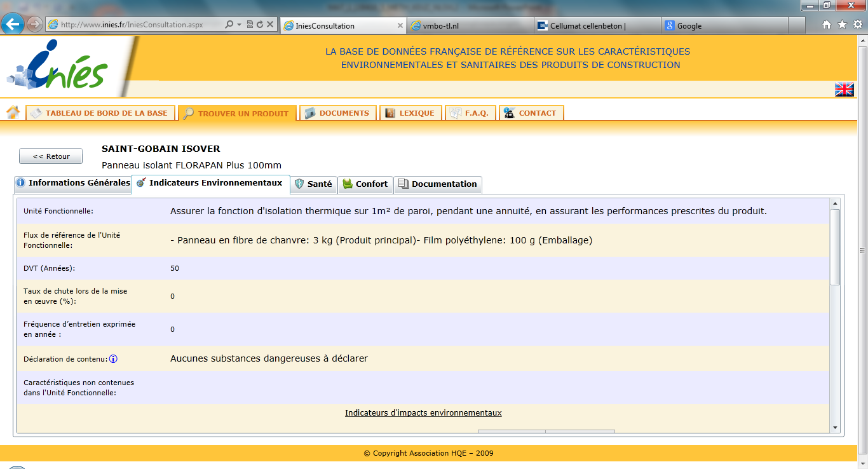Click Aucunes substances dangereuses à déclarer text
Screen dimensions: 868x469
tap(269, 358)
